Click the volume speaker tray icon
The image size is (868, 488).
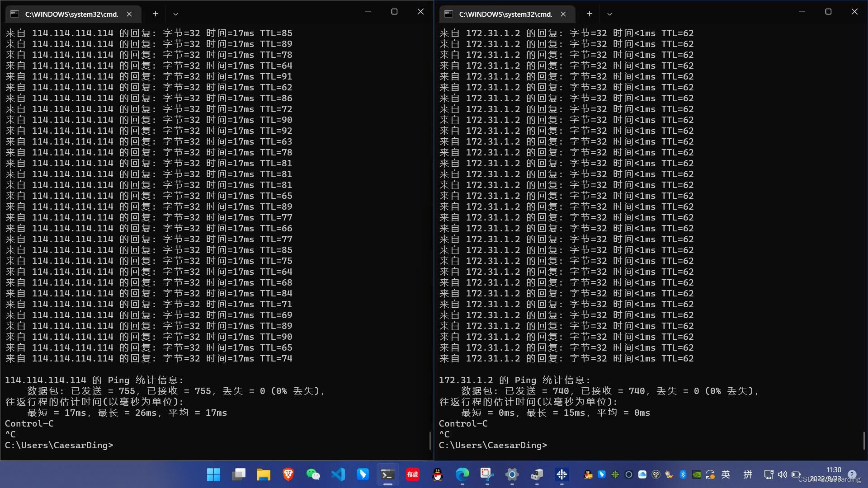click(x=782, y=474)
